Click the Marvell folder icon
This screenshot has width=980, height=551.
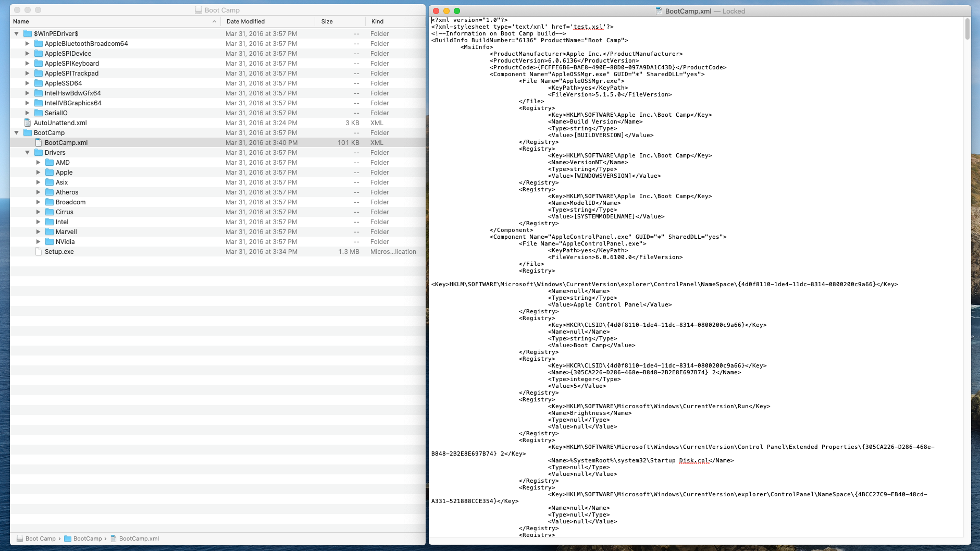tap(49, 232)
